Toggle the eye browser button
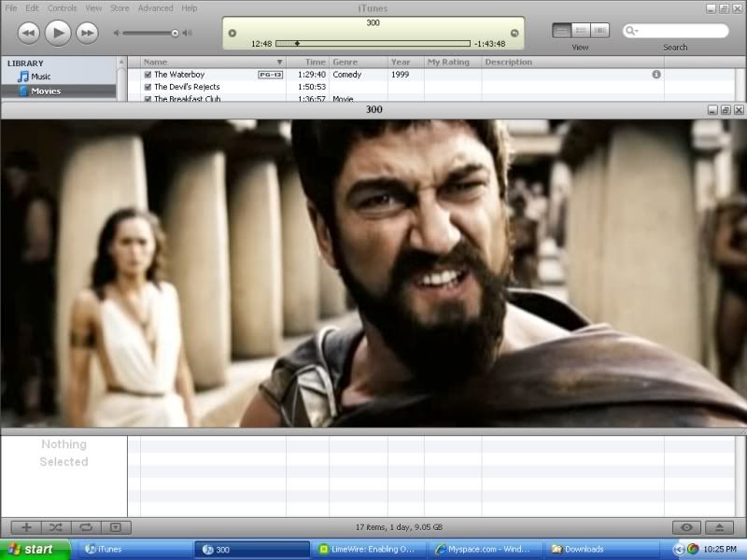The height and width of the screenshot is (560, 747). 686,527
